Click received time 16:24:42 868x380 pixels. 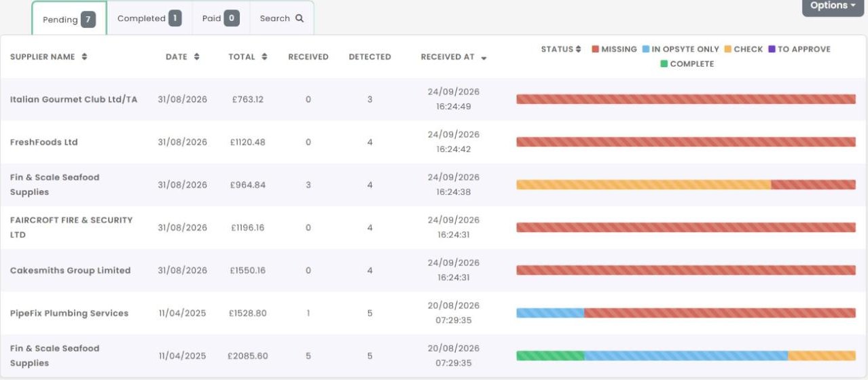click(x=454, y=149)
